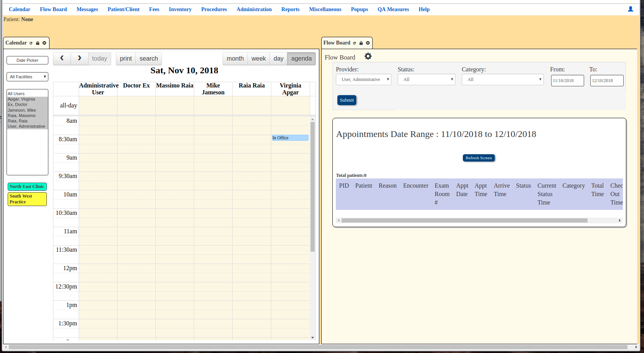Open the Messages menu
The width and height of the screenshot is (644, 353).
coord(87,9)
